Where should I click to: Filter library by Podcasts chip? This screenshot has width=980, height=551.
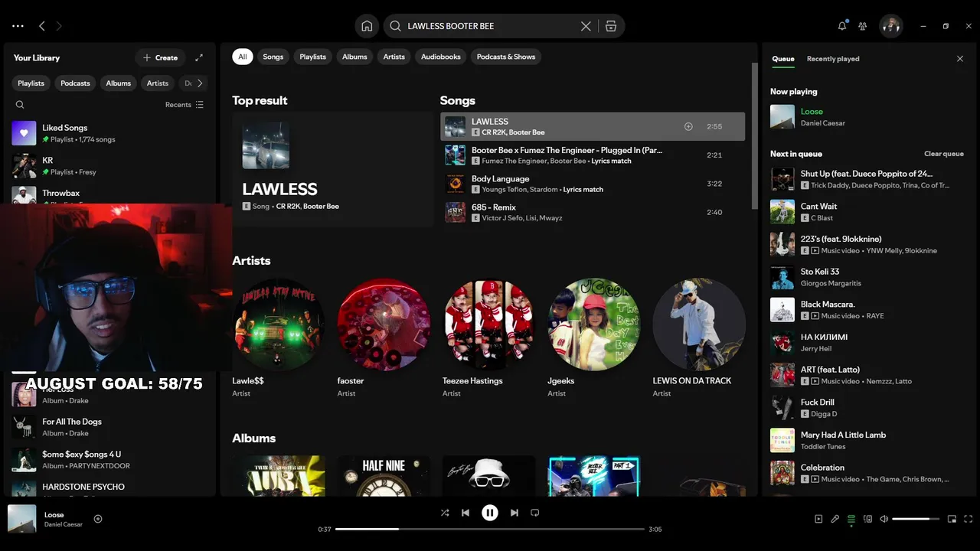click(x=75, y=83)
